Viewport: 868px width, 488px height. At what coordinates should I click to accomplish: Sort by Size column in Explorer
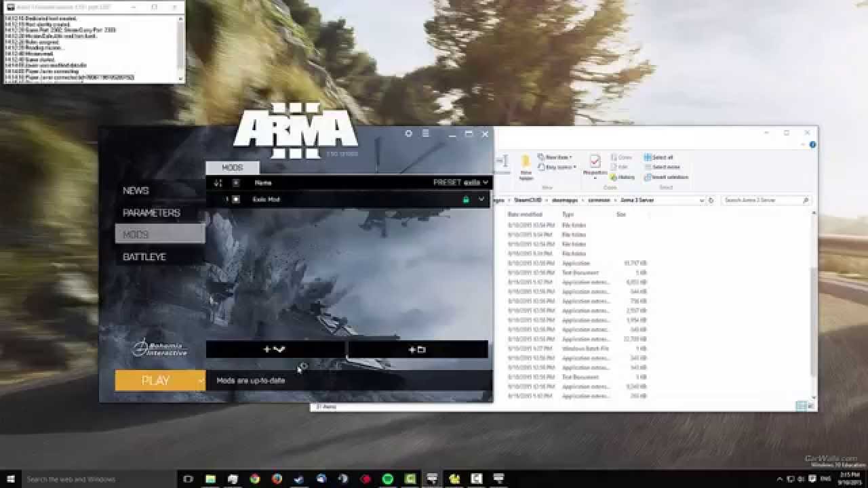tap(621, 214)
